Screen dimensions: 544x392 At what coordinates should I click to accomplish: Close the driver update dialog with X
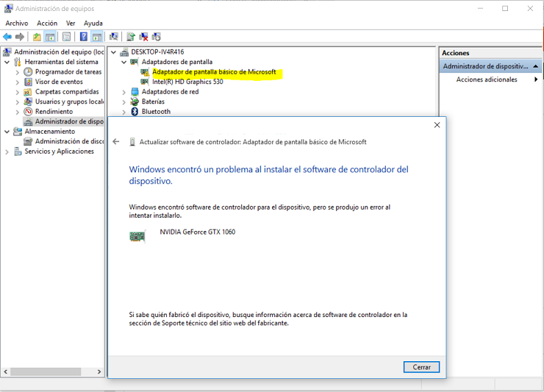pyautogui.click(x=437, y=125)
